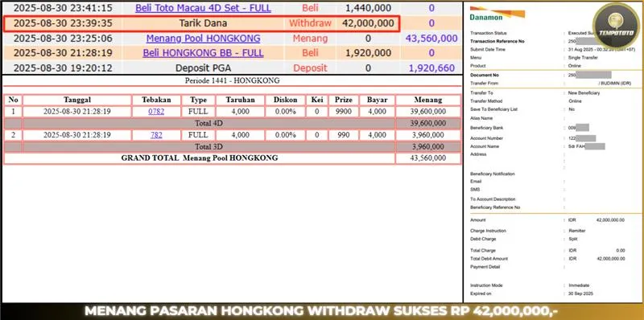Click the Taruhan column header
The width and height of the screenshot is (644, 320).
coord(240,100)
